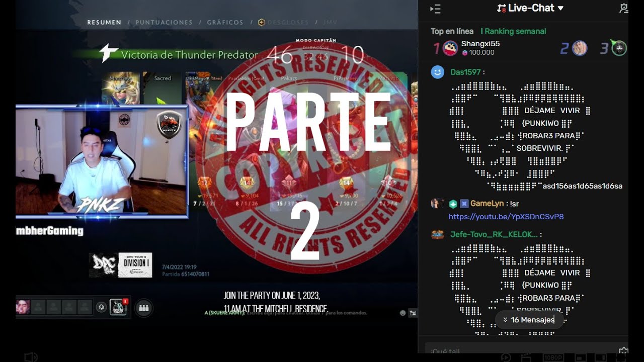The height and width of the screenshot is (362, 644).
Task: Open the Live-Chat dropdown menu
Action: pyautogui.click(x=530, y=8)
